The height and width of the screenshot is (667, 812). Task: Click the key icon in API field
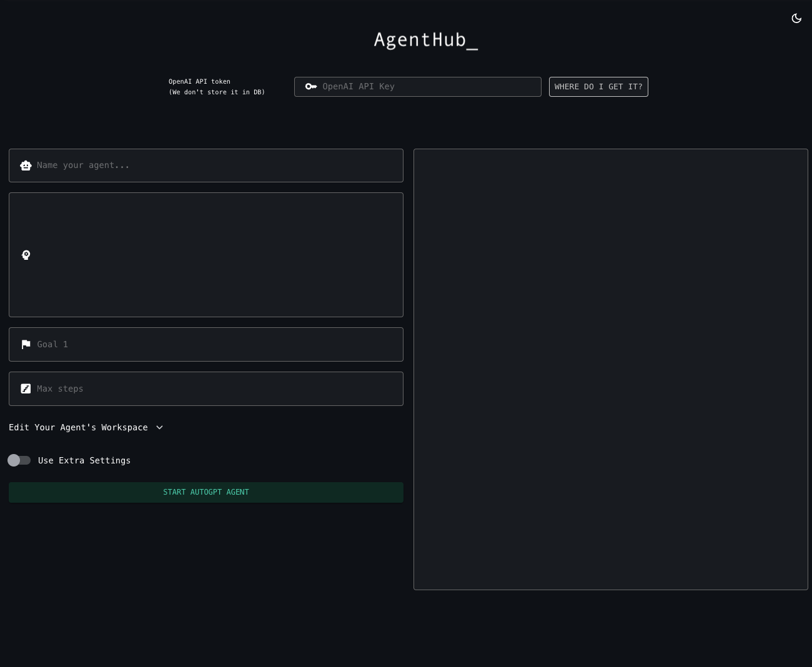point(311,86)
